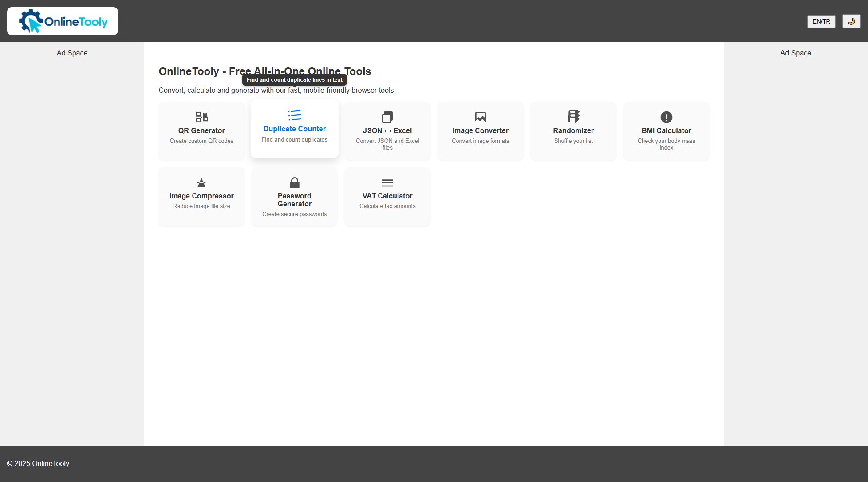Click the Image Converter picture icon
868x482 pixels.
(x=481, y=117)
